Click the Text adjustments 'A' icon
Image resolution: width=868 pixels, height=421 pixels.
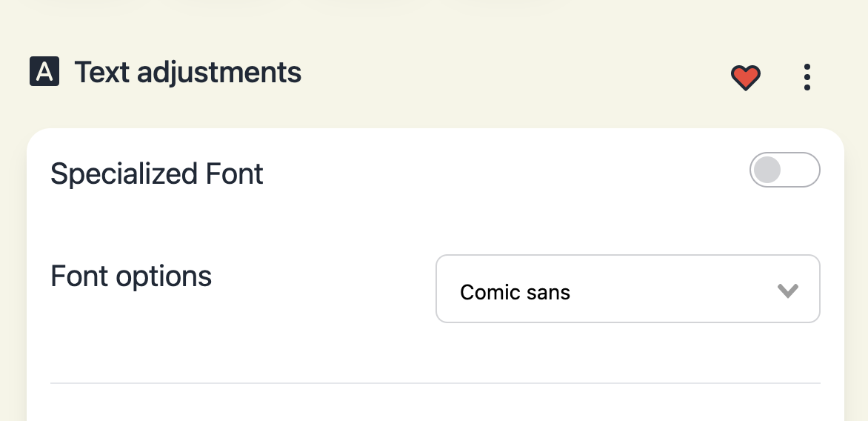click(44, 71)
